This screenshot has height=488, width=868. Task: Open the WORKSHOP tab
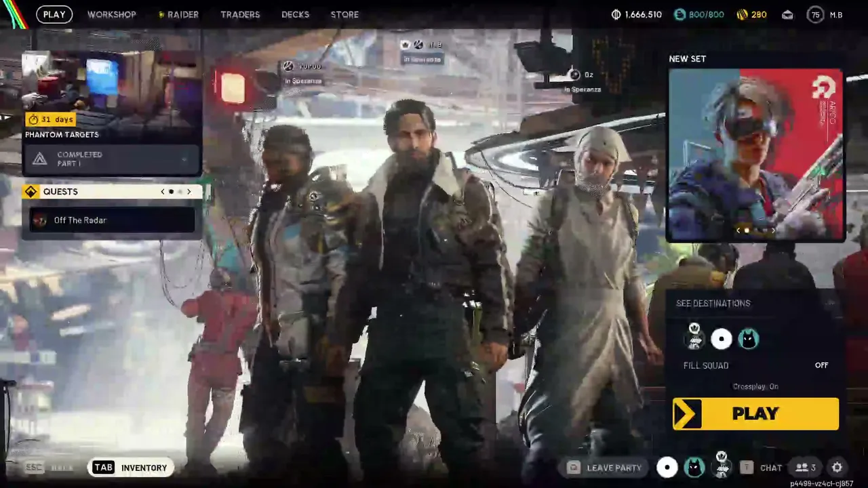[112, 14]
